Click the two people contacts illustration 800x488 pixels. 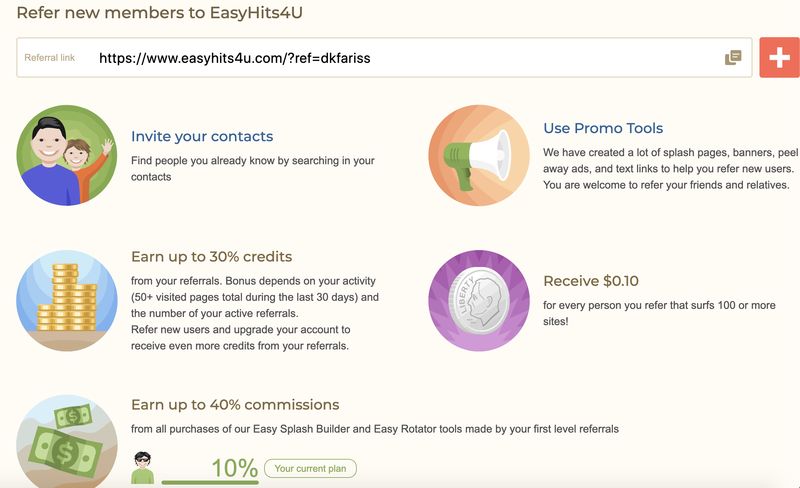pos(67,155)
